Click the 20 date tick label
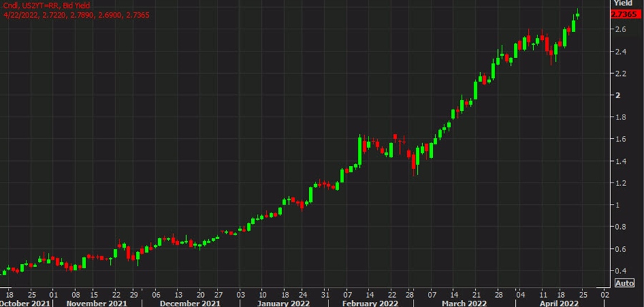The width and height of the screenshot is (644, 307). [x=200, y=294]
